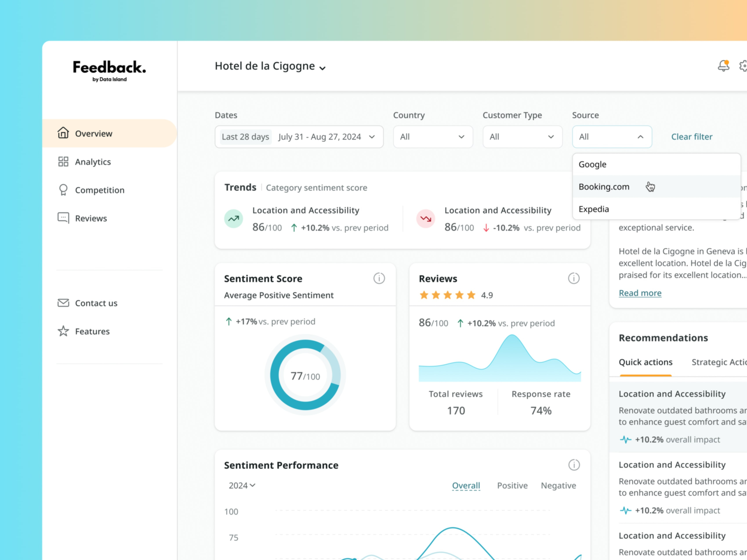Open Reviews using the speech bubble icon
This screenshot has width=747, height=560.
pos(63,218)
